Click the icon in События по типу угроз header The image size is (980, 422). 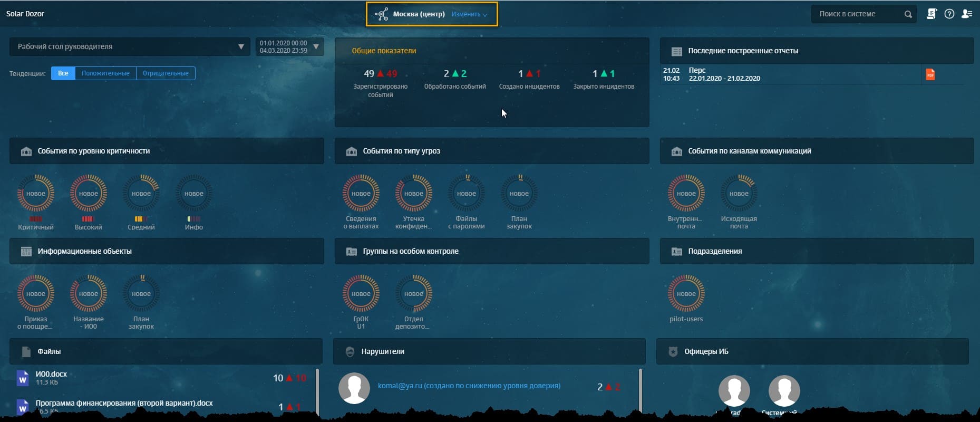(x=351, y=151)
